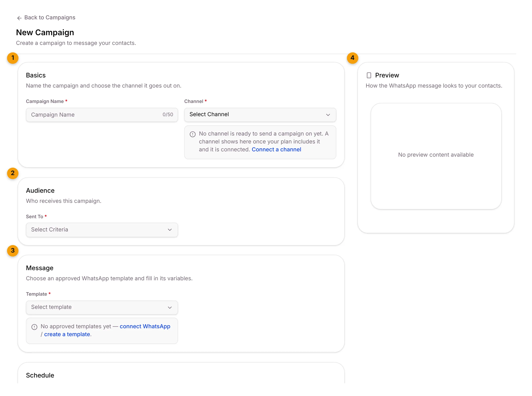
Task: Click the Template field label
Action: coord(36,294)
